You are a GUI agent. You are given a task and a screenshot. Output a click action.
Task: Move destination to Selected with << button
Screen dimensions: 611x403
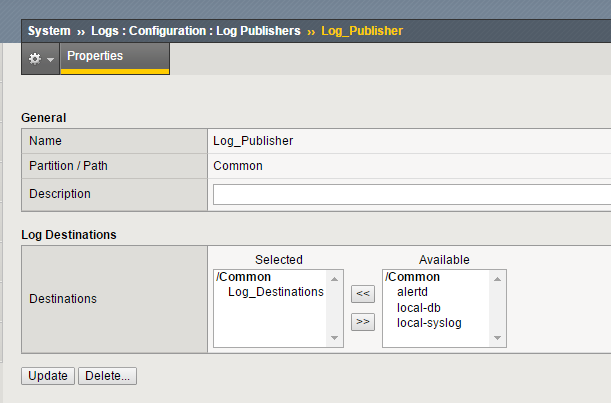[x=363, y=294]
